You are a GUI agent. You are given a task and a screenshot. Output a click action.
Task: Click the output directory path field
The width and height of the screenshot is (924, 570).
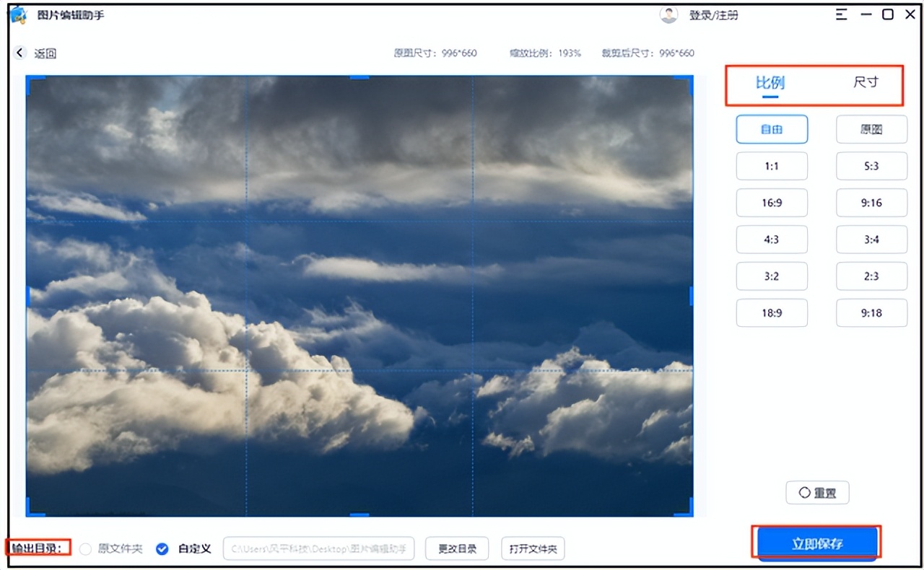[319, 549]
